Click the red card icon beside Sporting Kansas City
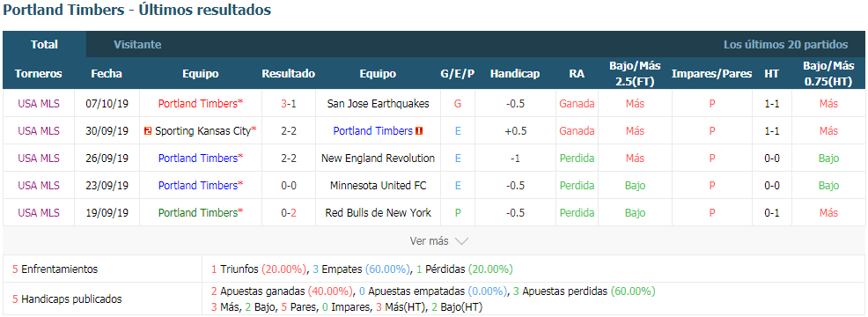The width and height of the screenshot is (868, 317). click(x=147, y=131)
